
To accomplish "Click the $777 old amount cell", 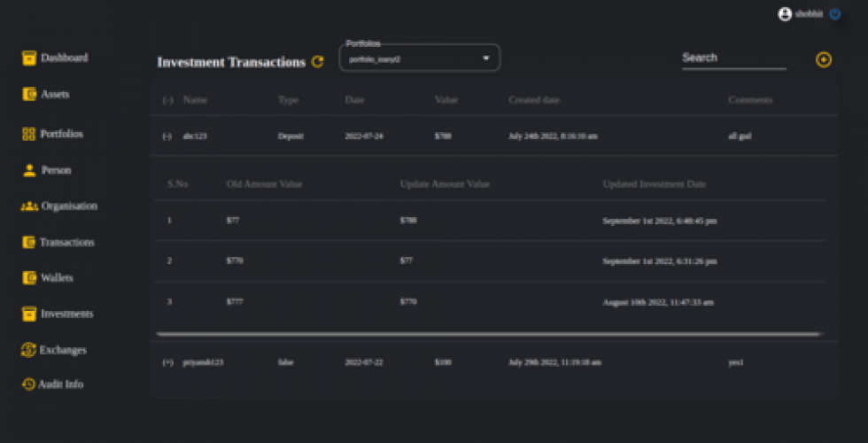I will pos(235,302).
